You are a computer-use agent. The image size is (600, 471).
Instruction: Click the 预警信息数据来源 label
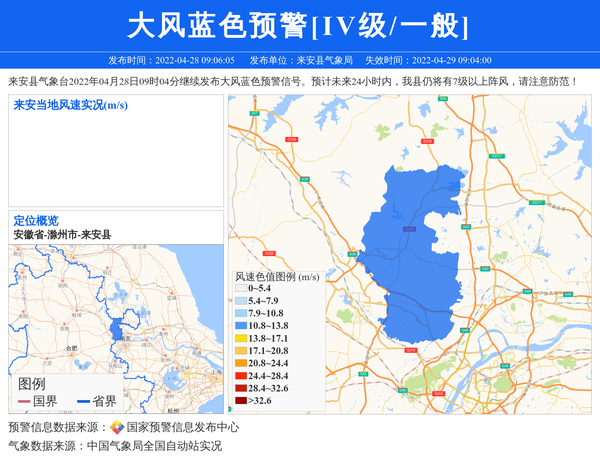pyautogui.click(x=57, y=427)
